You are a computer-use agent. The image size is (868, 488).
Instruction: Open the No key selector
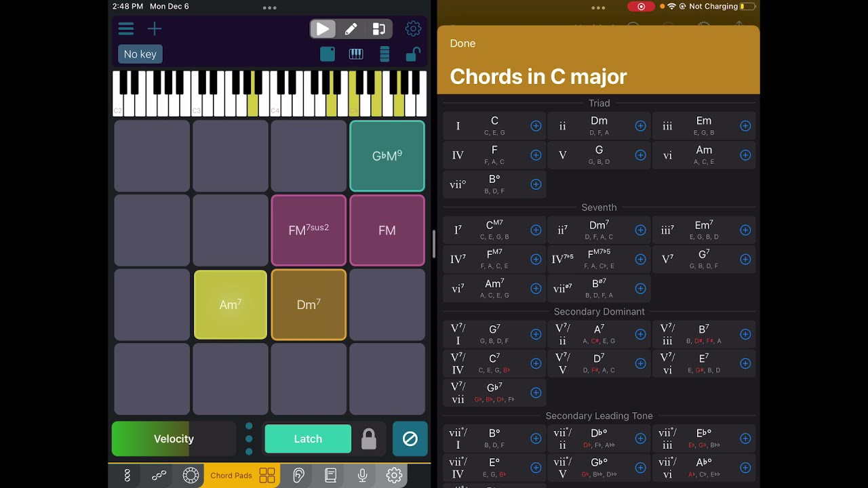point(140,54)
